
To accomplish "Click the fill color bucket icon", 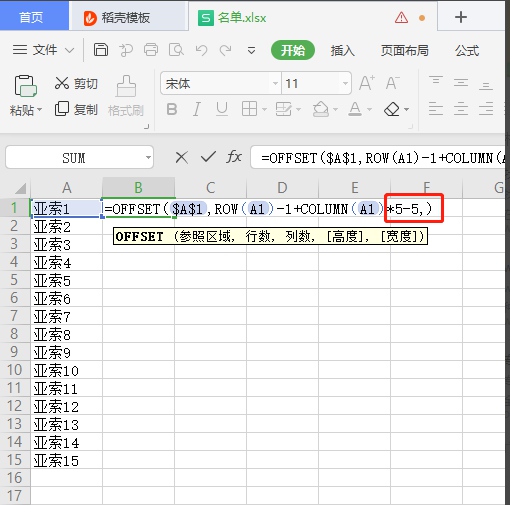I will [x=320, y=109].
